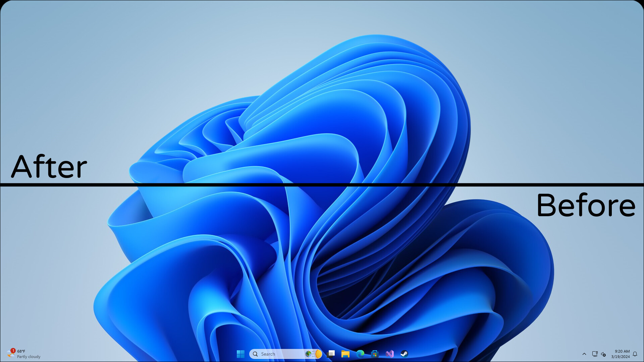Open the Start menu

(240, 354)
